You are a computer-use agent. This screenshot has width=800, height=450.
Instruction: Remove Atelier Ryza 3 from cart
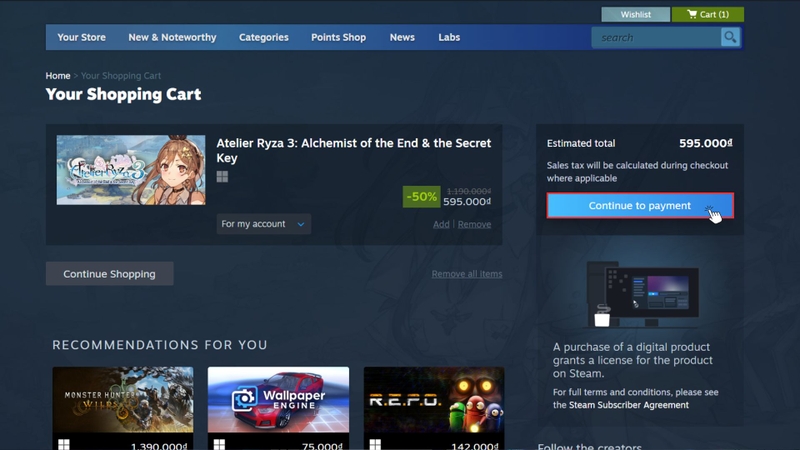point(474,224)
